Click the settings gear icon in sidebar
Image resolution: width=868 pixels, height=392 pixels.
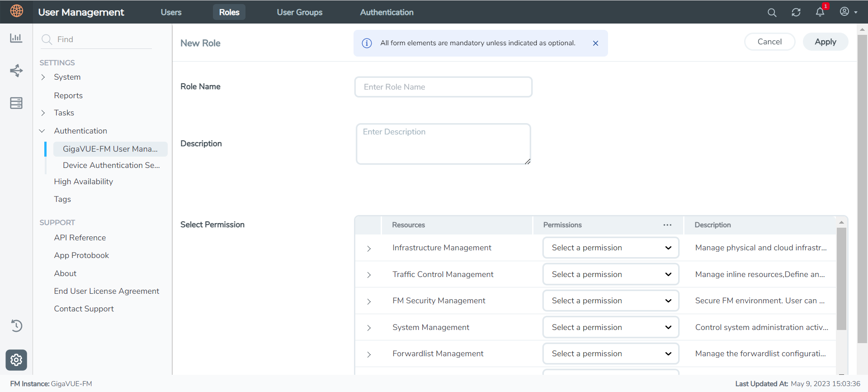click(x=16, y=360)
